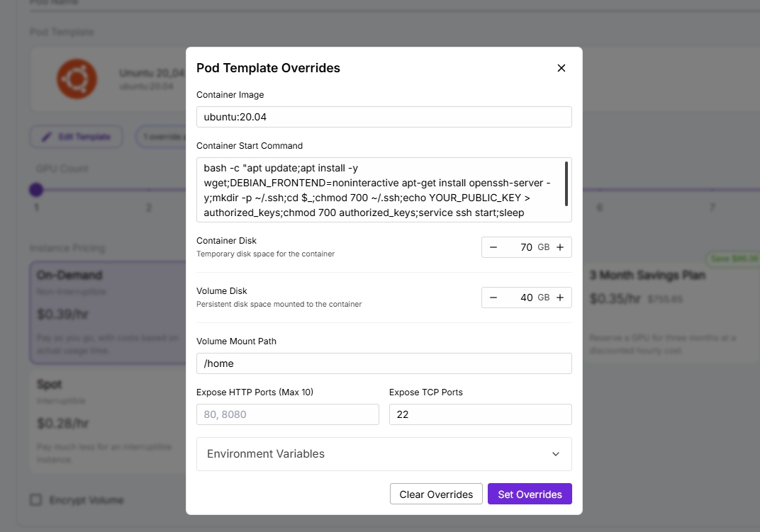Image resolution: width=760 pixels, height=532 pixels.
Task: Click the Container Disk GB value
Action: [525, 247]
